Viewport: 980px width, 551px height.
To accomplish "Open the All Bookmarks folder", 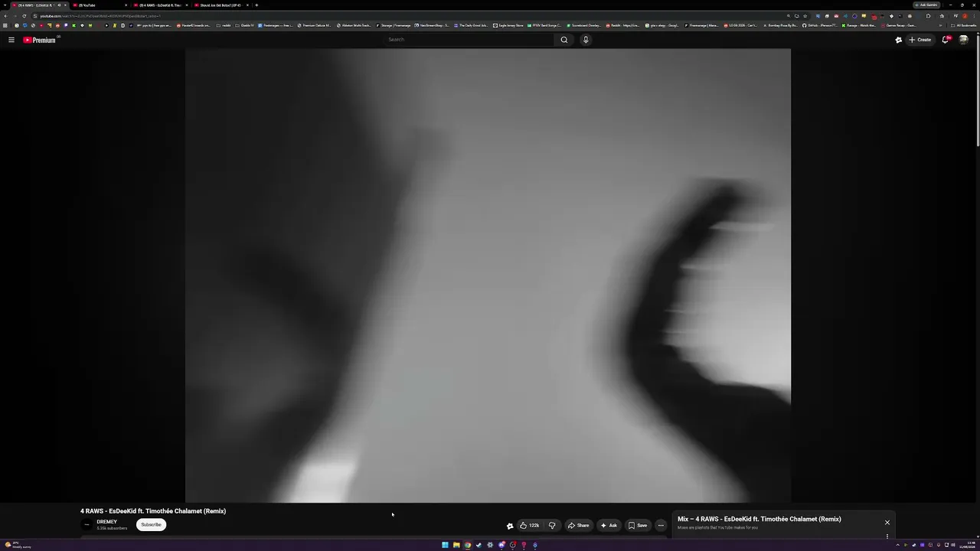I will tap(964, 25).
